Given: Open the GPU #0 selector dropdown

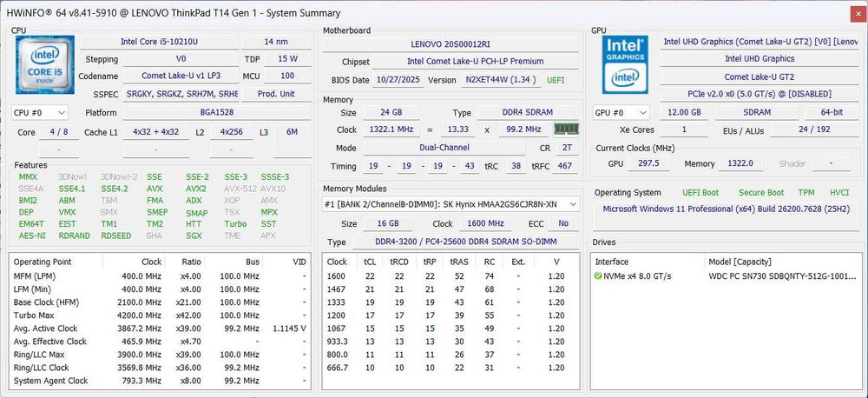Looking at the screenshot, I should point(621,112).
